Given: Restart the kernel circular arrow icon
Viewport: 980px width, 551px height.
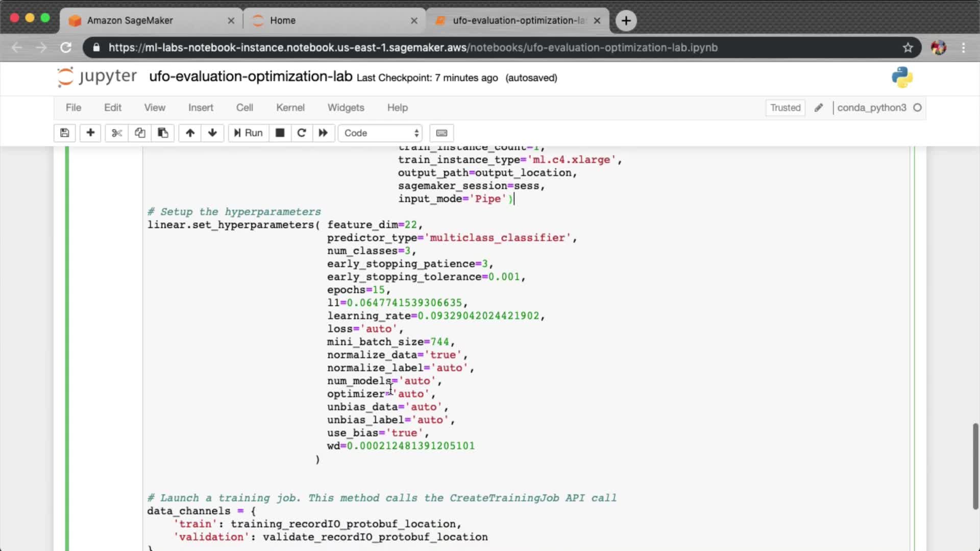Looking at the screenshot, I should 302,133.
